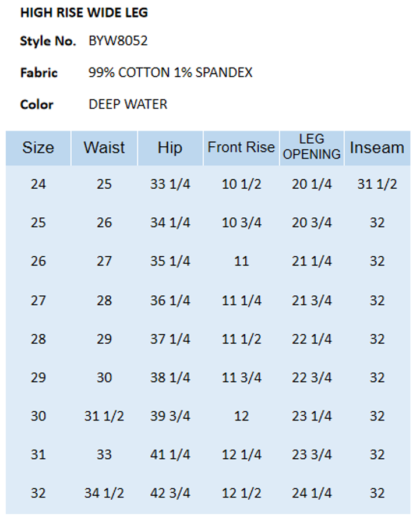Click the Waist column header
This screenshot has width=420, height=516.
pyautogui.click(x=104, y=148)
